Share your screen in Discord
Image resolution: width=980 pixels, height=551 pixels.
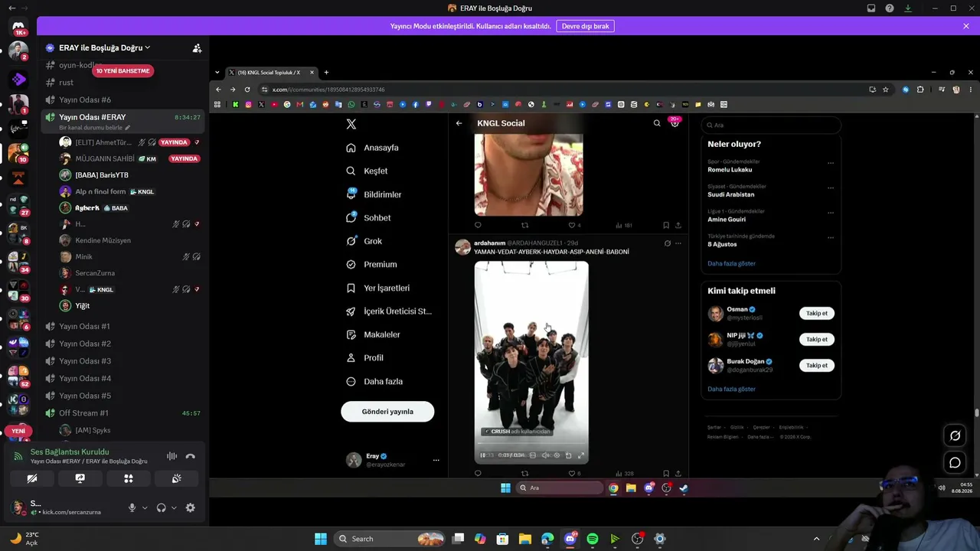(x=80, y=478)
